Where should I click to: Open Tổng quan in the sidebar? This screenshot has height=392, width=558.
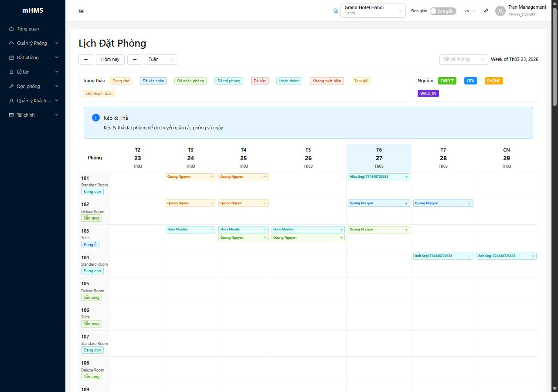28,29
